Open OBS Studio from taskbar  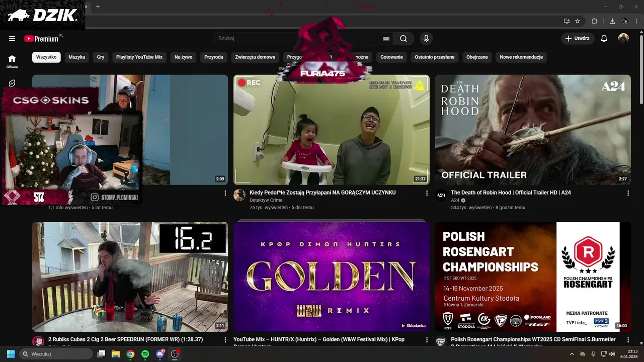click(x=175, y=354)
